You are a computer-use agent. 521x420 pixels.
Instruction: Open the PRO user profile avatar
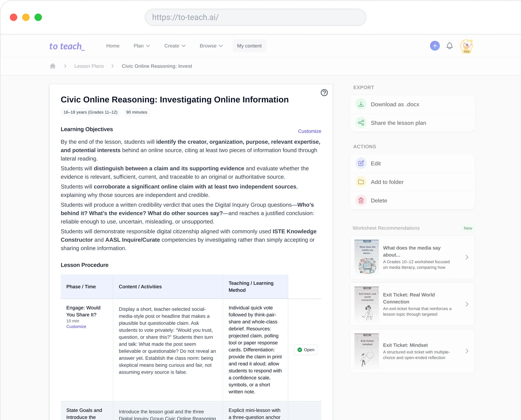466,46
